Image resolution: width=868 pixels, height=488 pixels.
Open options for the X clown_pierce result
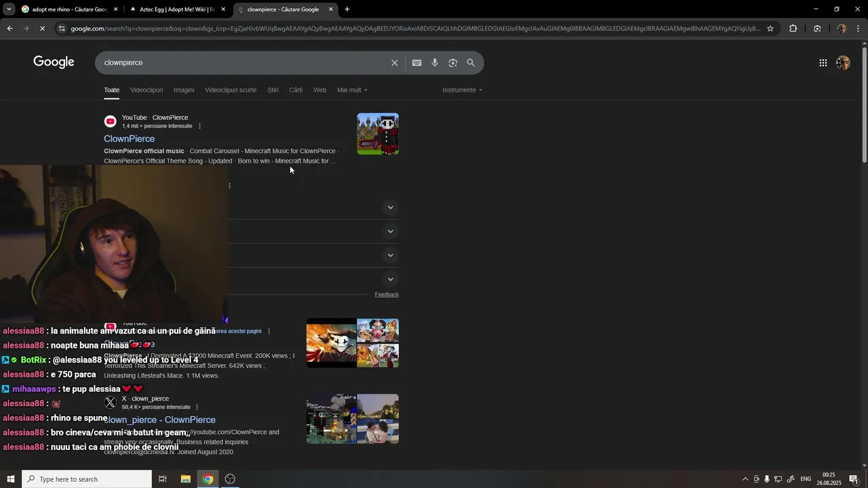tap(197, 407)
